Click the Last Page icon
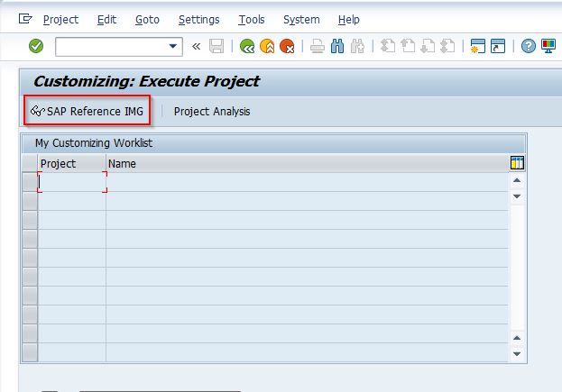Screen dimensions: 562x392 point(447,46)
